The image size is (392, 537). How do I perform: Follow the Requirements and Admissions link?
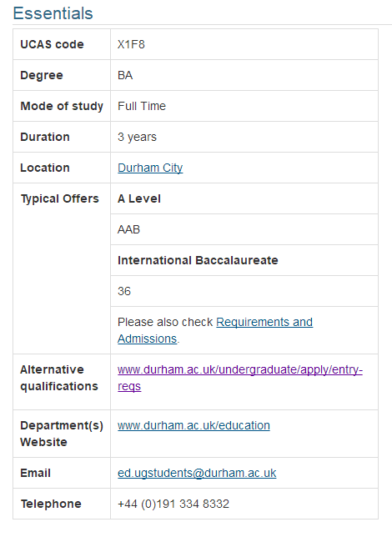click(215, 330)
